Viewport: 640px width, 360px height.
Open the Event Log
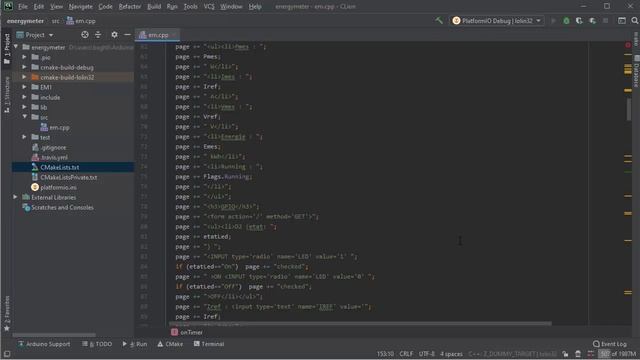click(x=609, y=344)
